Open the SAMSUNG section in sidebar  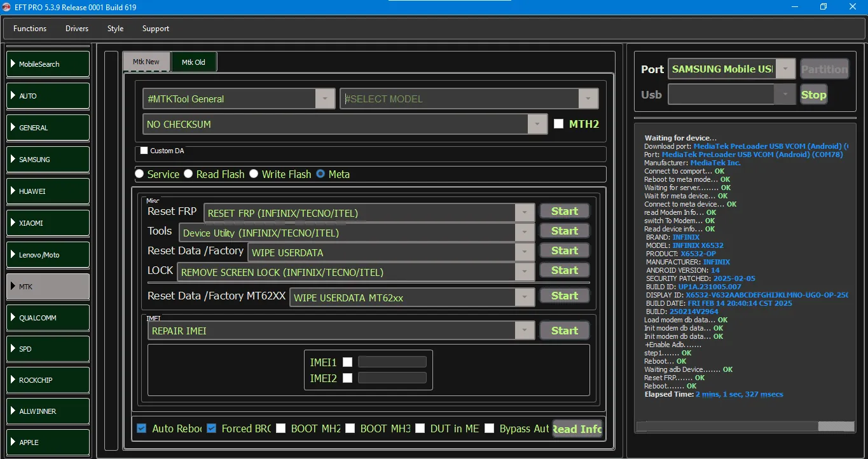(48, 160)
